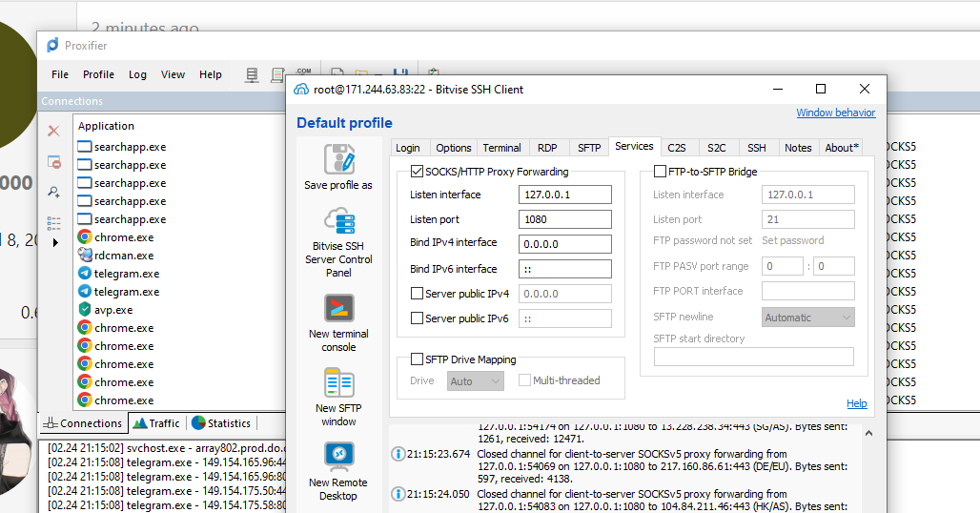The image size is (980, 513).
Task: Open Proxifier Log menu
Action: [x=137, y=74]
